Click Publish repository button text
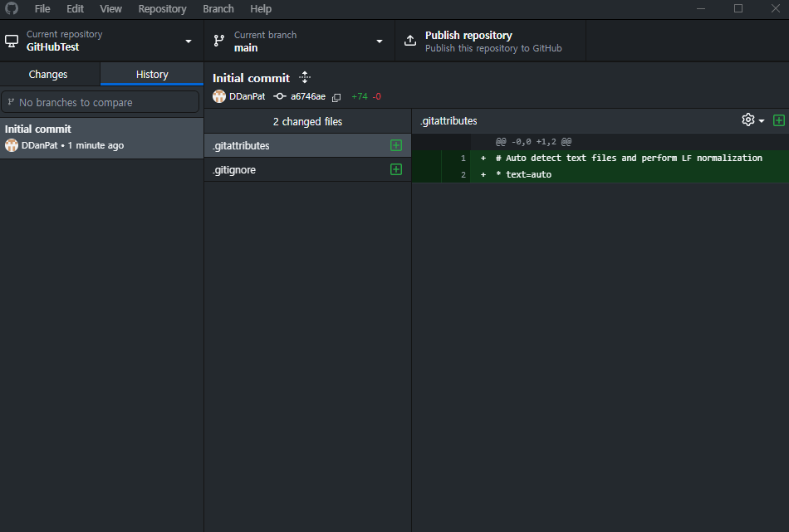The width and height of the screenshot is (789, 532). [x=468, y=35]
